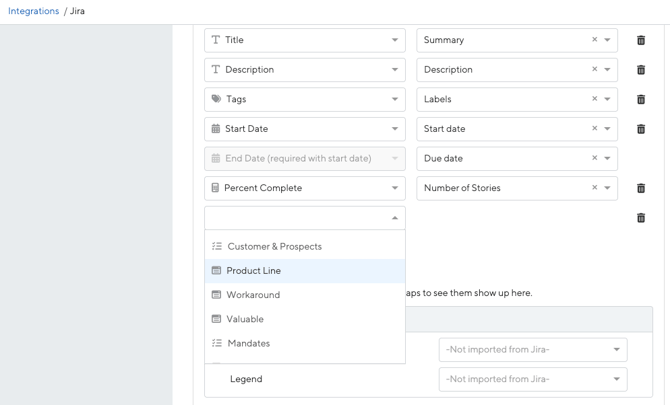Click the Title text field icon
The image size is (670, 405).
click(216, 40)
